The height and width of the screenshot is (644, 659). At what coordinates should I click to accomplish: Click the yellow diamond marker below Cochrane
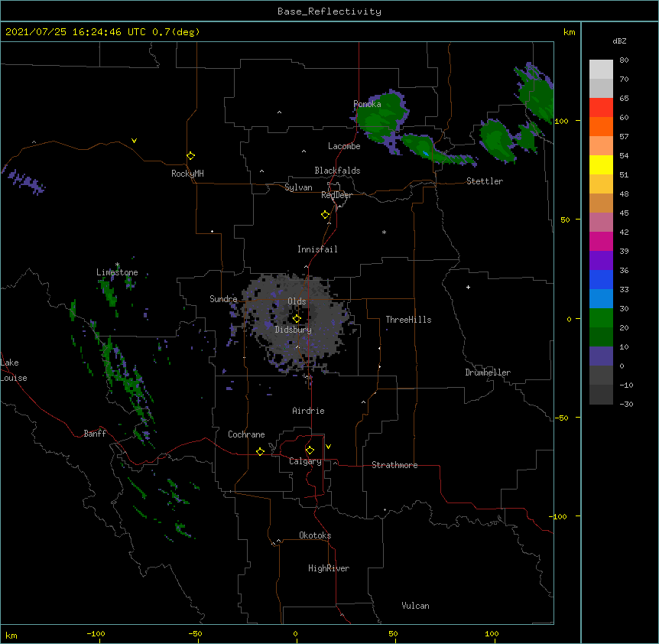(x=260, y=451)
